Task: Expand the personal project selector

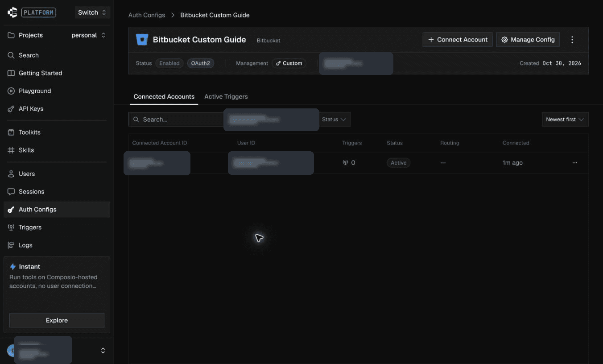Action: [89, 35]
